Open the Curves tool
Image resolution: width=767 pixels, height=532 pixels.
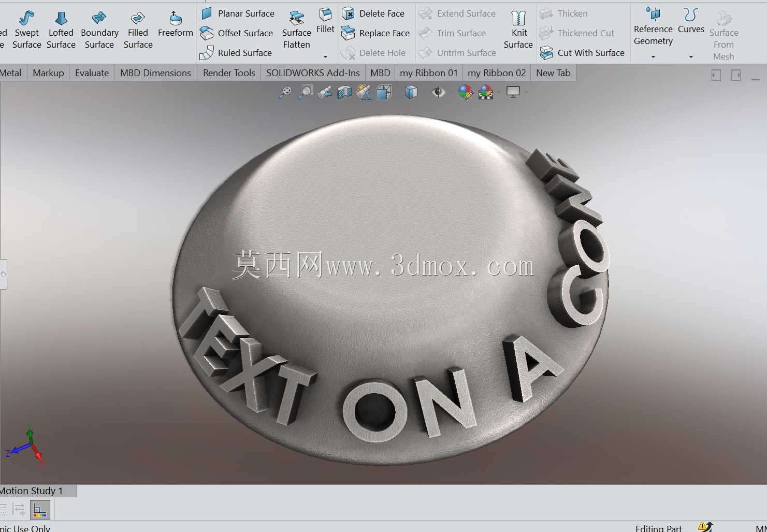point(691,21)
